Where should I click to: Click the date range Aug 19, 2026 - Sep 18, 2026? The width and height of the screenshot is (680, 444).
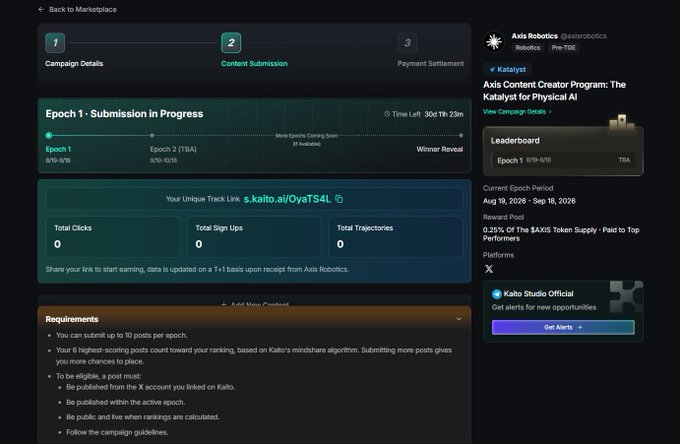point(529,201)
